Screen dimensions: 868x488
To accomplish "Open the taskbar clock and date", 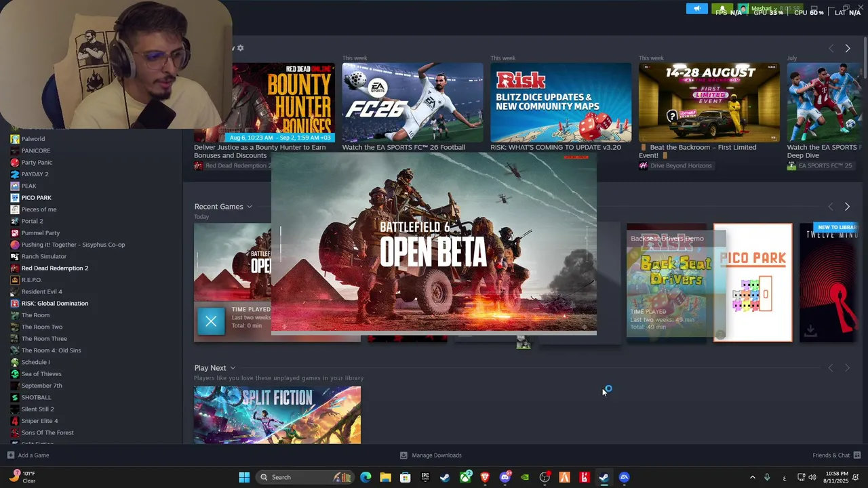I will (836, 477).
